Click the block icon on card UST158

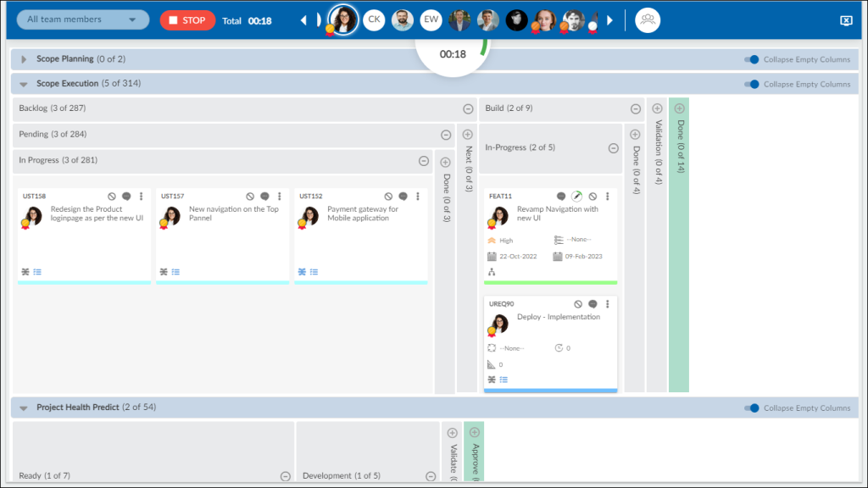click(112, 196)
